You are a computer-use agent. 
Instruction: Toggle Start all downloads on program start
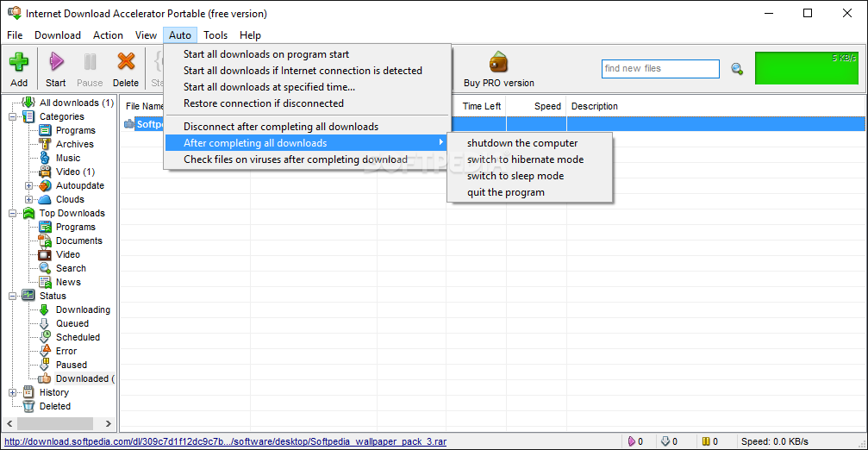click(307, 54)
